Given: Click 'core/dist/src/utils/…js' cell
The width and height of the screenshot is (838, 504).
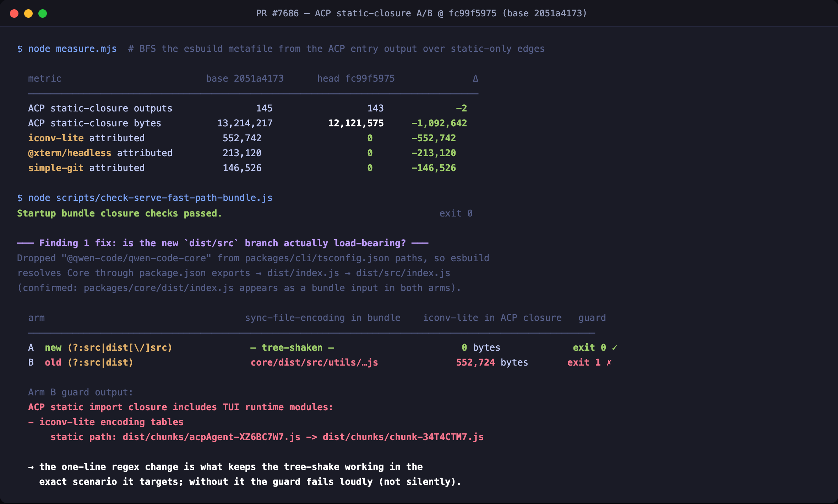Looking at the screenshot, I should 314,362.
